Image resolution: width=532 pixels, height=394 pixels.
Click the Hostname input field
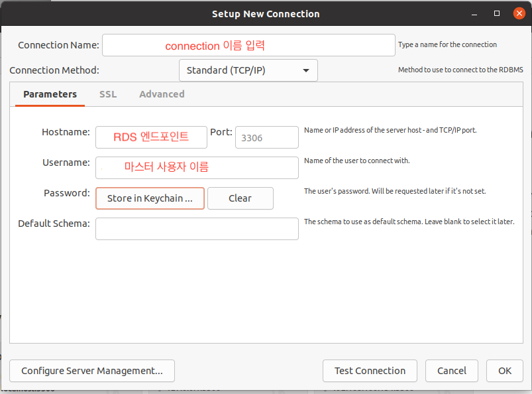pos(151,137)
